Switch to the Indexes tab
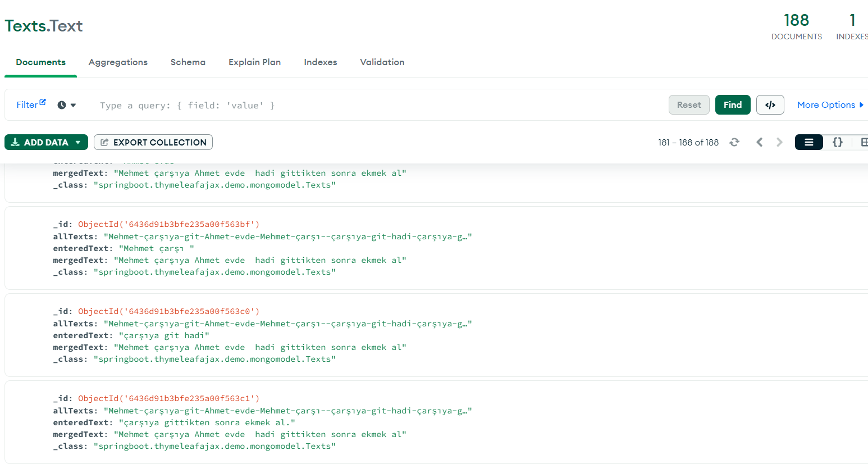Viewport: 868px width, 473px height. pos(321,62)
